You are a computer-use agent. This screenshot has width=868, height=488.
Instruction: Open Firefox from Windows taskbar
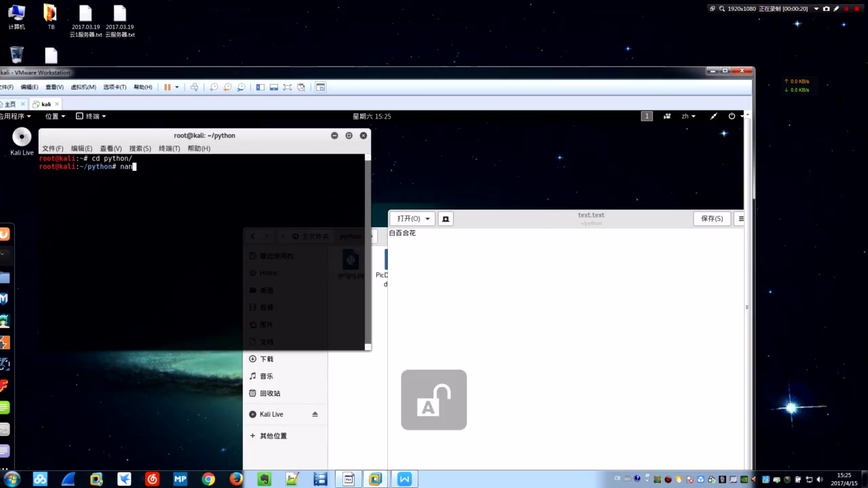point(236,479)
